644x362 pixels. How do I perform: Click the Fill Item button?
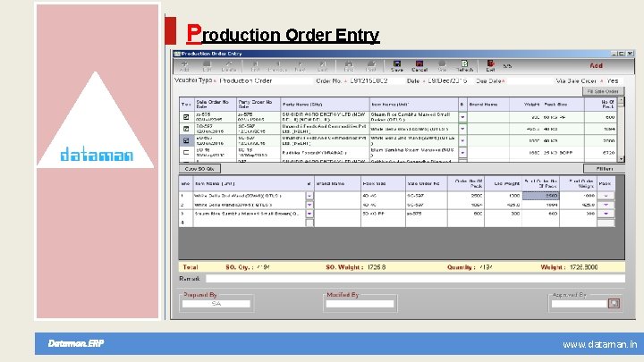click(x=604, y=169)
